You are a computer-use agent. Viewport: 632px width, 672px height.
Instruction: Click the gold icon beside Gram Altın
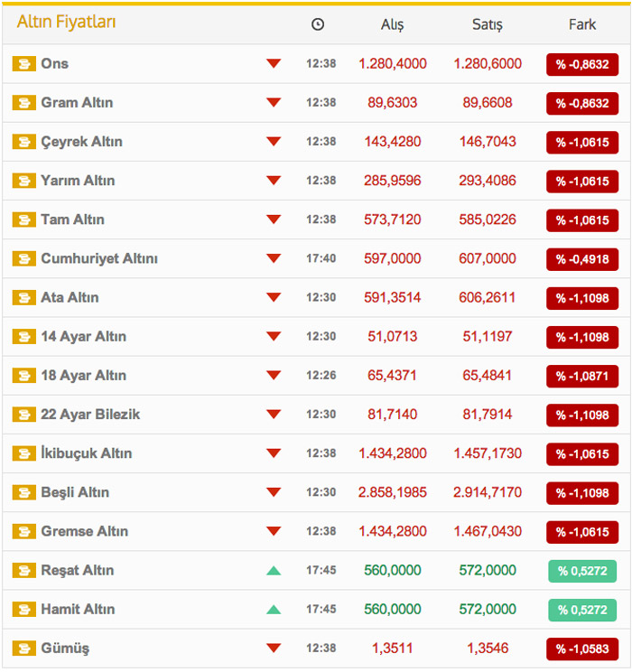[24, 103]
